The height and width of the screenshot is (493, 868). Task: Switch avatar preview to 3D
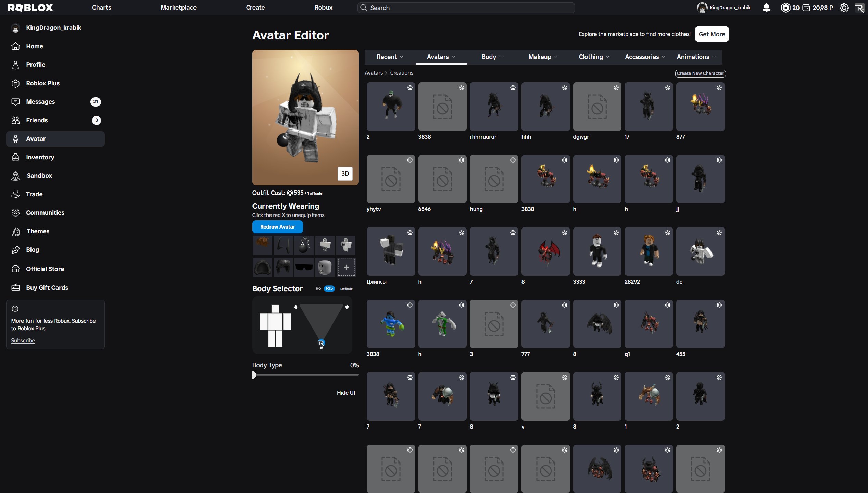[x=345, y=174]
